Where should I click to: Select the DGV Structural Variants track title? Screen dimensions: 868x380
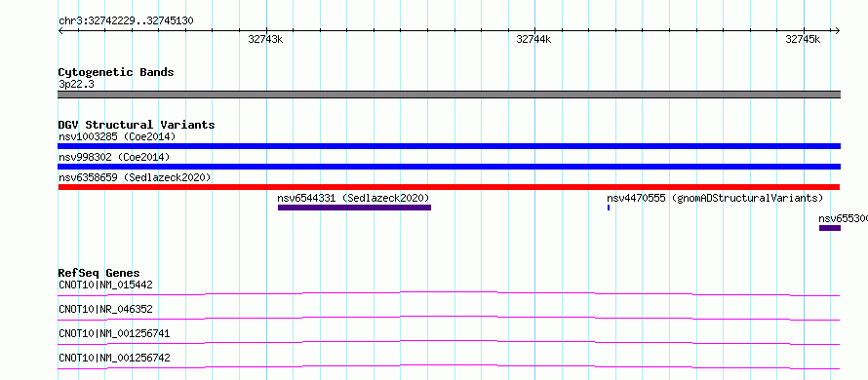click(x=137, y=125)
